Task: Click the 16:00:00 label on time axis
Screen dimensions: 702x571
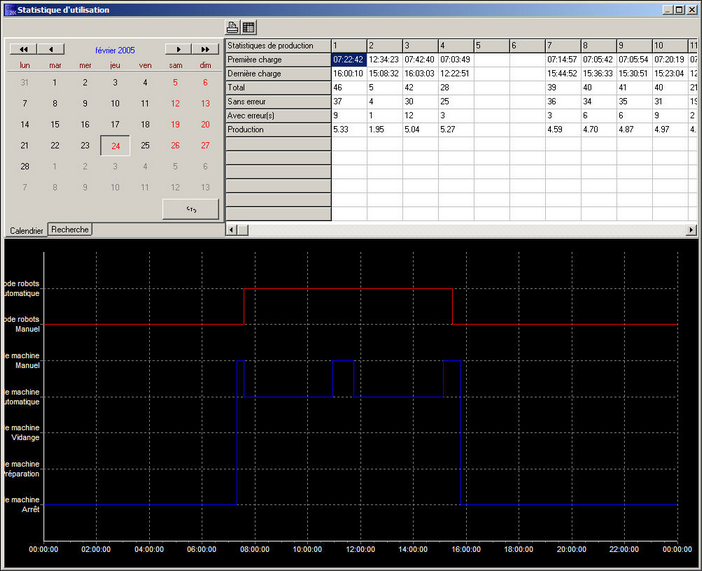Action: coord(466,549)
